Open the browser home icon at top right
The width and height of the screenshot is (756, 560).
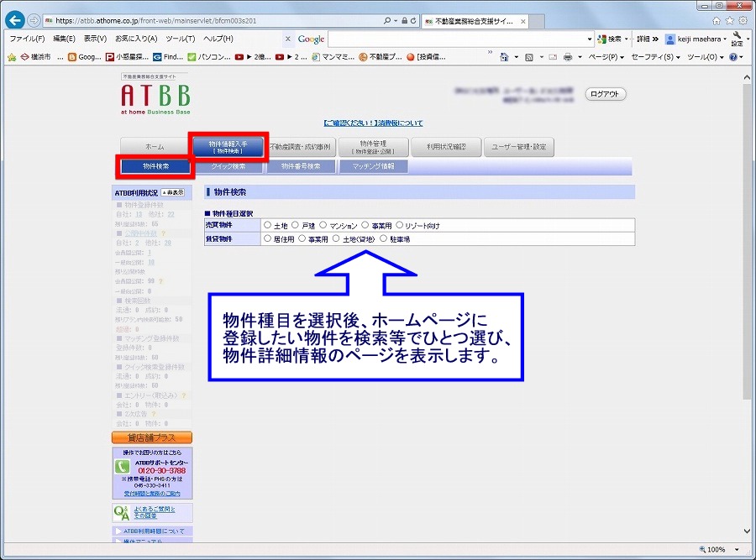717,21
